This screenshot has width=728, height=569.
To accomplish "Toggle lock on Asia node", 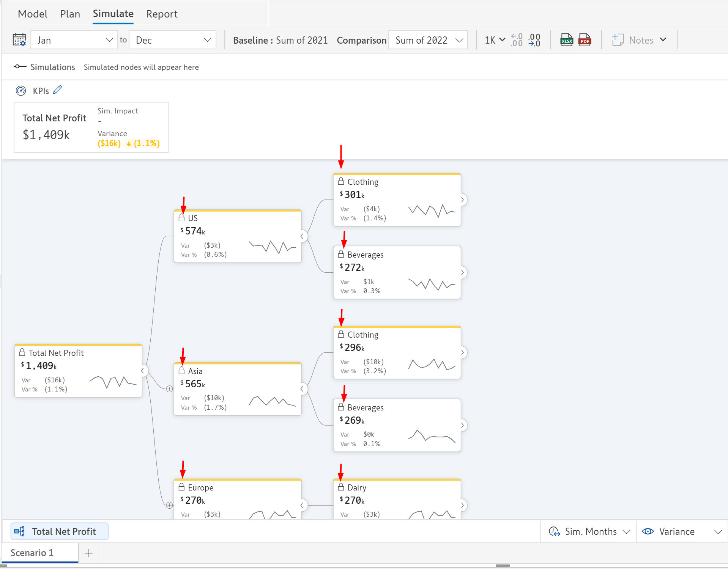I will point(181,371).
